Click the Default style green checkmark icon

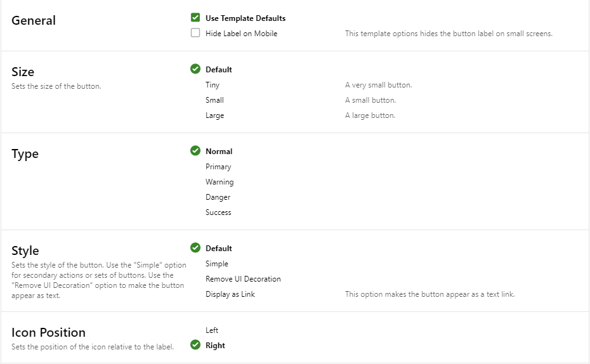click(x=195, y=247)
